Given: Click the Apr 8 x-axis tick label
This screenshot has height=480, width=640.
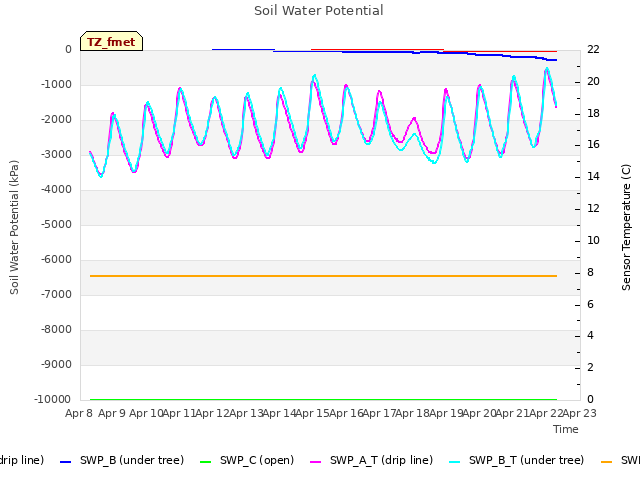Looking at the screenshot, I should pos(79,413).
